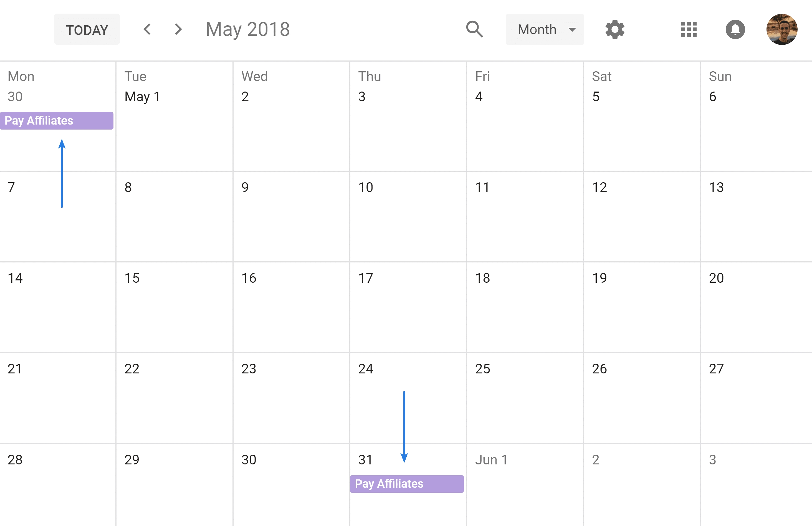Screen dimensions: 812x526
Task: Click the search icon to find events
Action: point(474,28)
